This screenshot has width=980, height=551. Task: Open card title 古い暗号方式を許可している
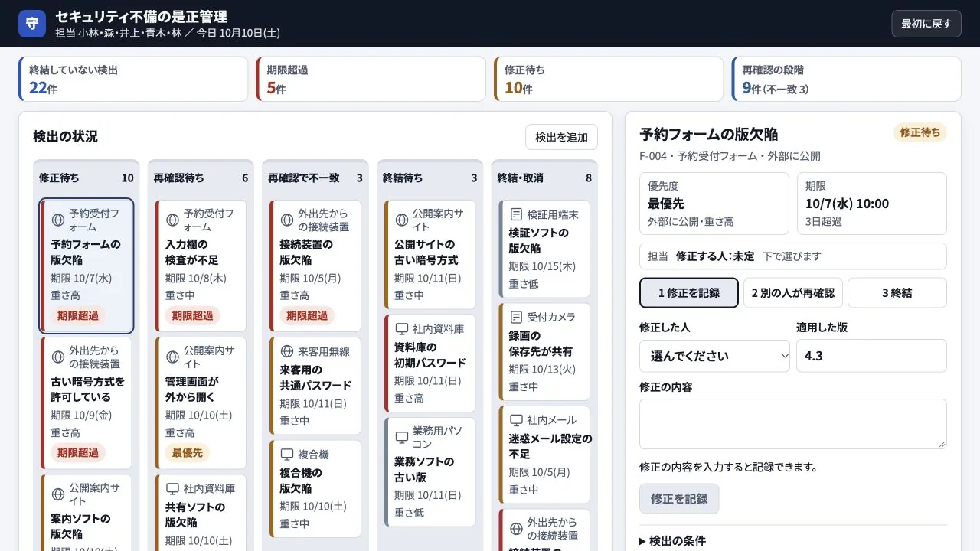[87, 390]
